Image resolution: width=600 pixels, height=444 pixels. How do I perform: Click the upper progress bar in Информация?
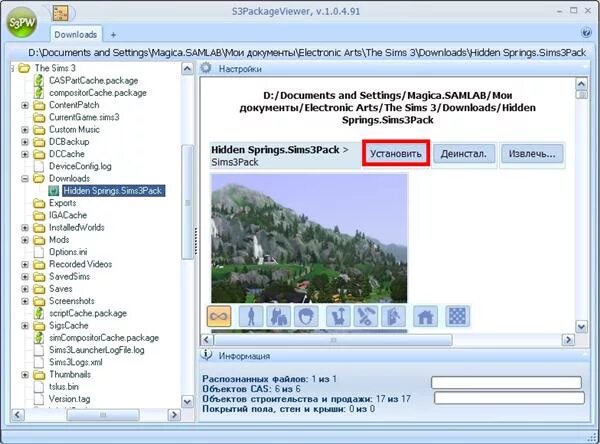(506, 382)
